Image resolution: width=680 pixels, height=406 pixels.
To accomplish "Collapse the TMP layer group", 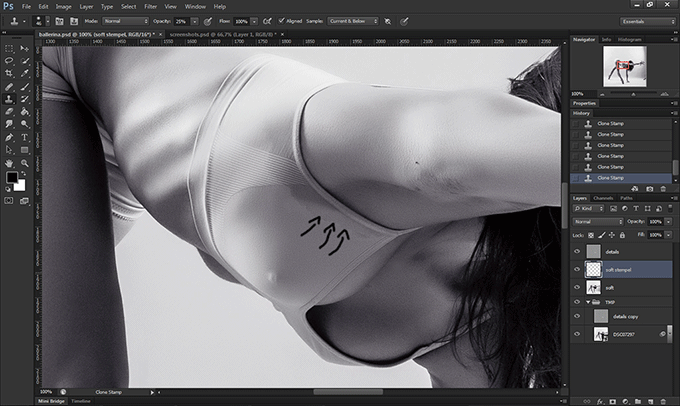I will (x=588, y=302).
